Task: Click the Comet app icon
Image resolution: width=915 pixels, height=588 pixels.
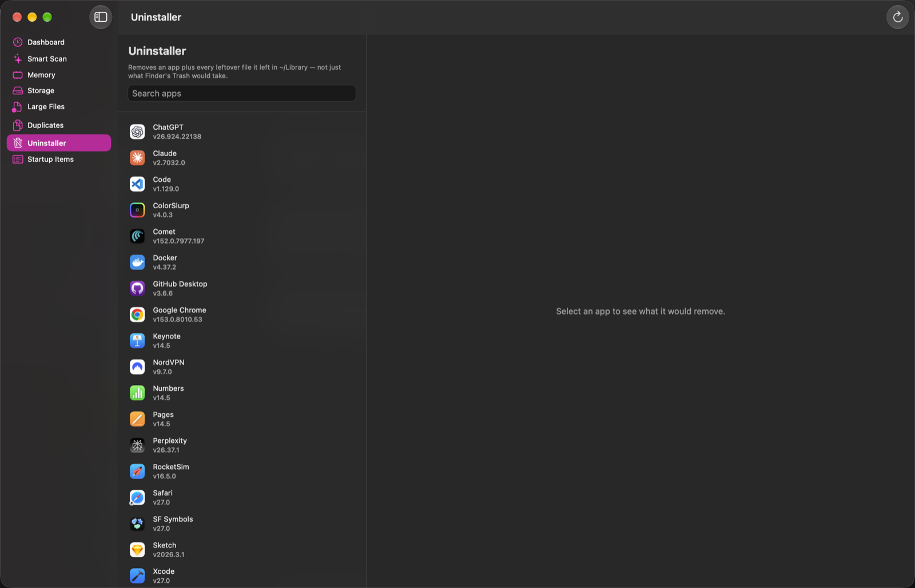Action: tap(137, 236)
